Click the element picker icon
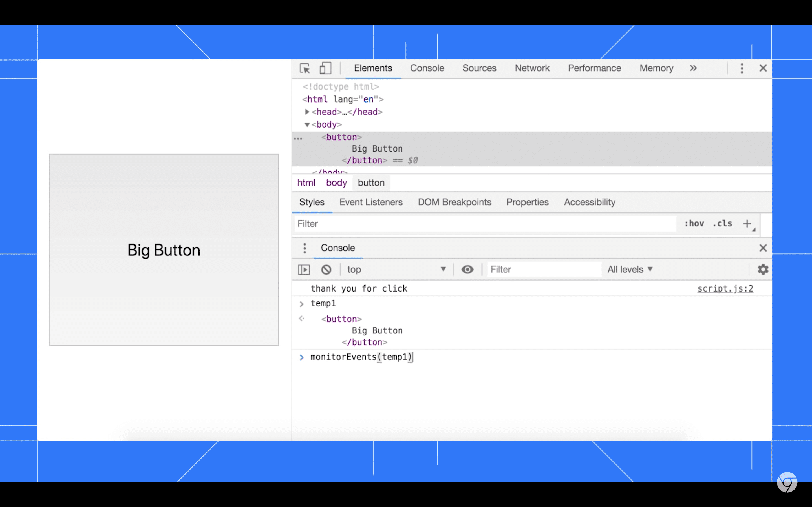 305,68
